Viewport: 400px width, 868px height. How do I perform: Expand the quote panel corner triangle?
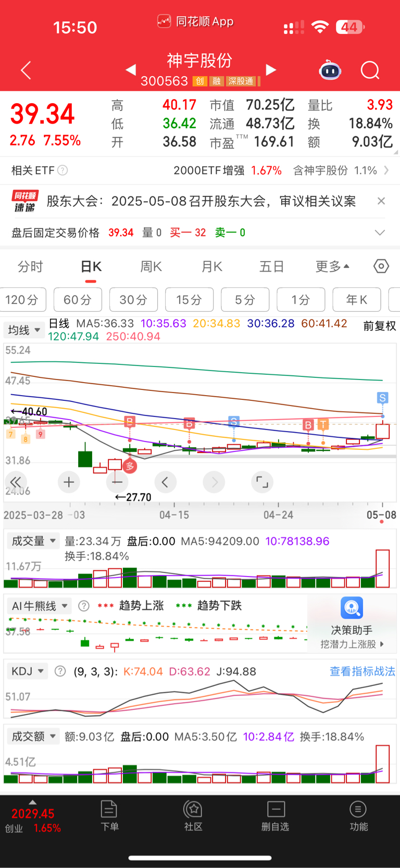pyautogui.click(x=396, y=152)
